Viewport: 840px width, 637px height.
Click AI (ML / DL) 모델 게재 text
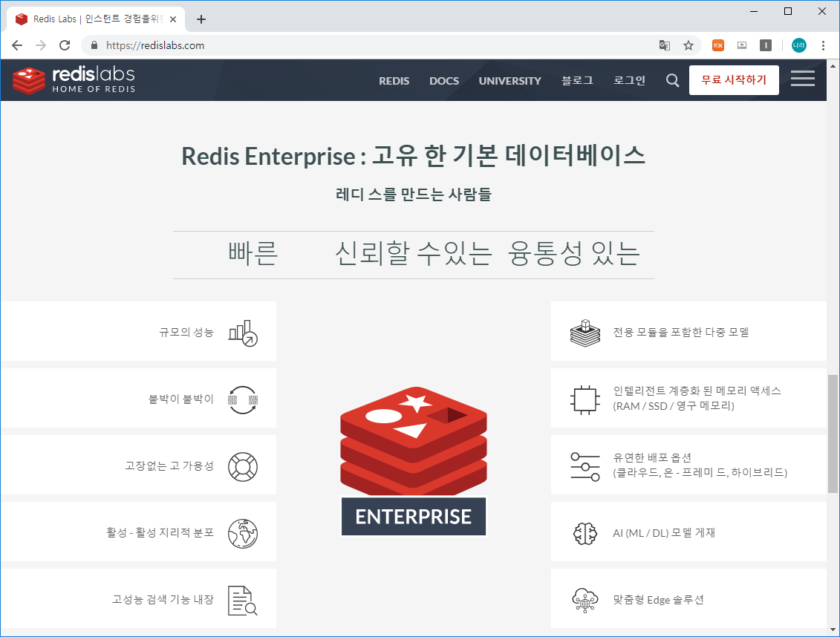point(664,533)
